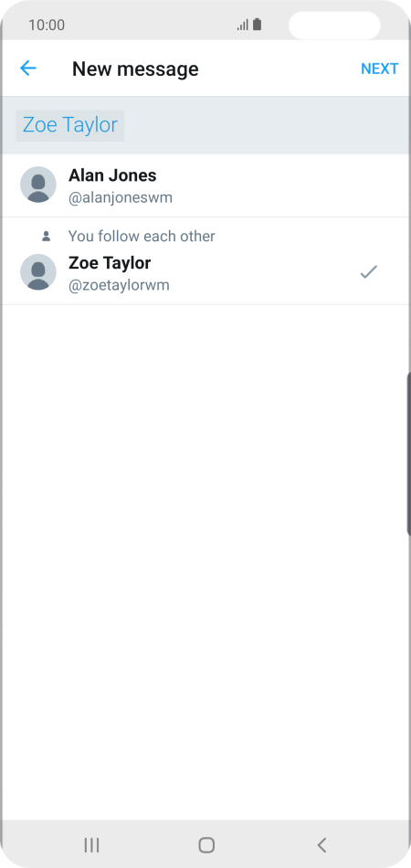
Task: Tap the 10:00 clock in status bar
Action: pyautogui.click(x=47, y=25)
